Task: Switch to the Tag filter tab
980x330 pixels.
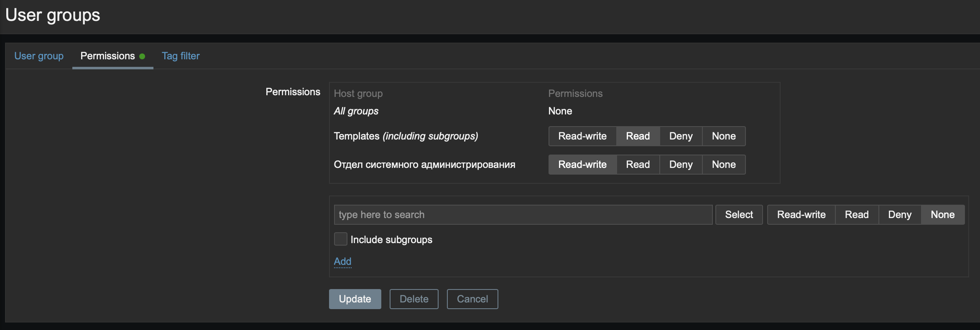Action: (x=181, y=56)
